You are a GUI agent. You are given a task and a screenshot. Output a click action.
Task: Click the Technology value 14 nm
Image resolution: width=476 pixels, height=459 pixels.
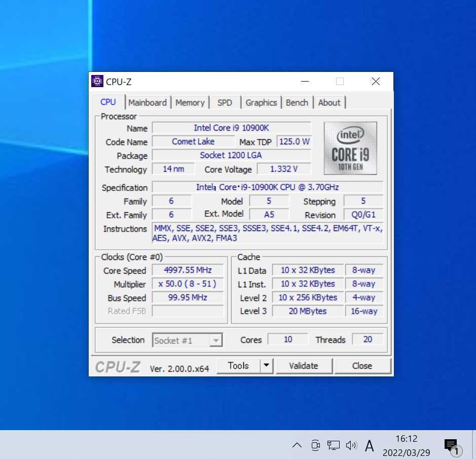173,169
